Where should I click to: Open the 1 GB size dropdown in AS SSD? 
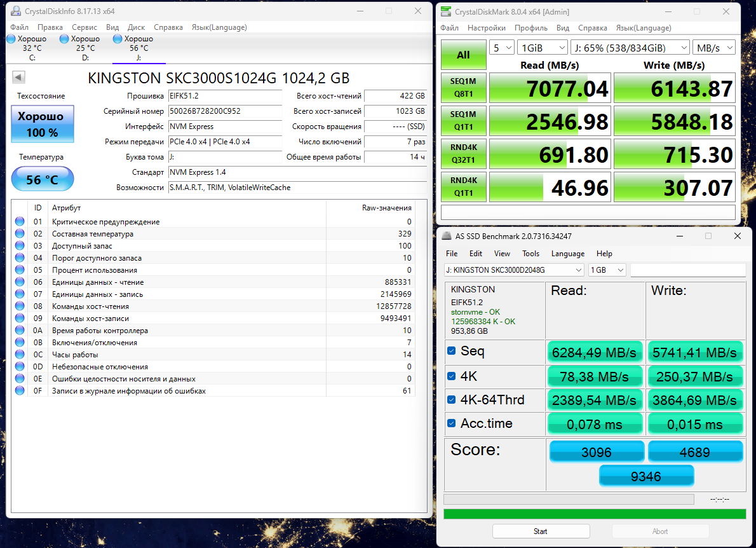point(607,270)
